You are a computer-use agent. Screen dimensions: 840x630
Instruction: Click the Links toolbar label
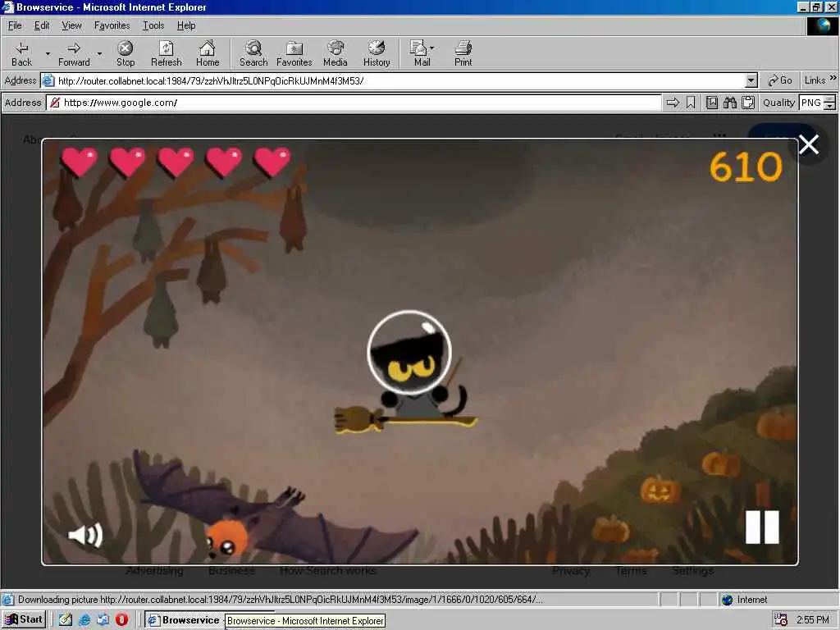pos(815,80)
